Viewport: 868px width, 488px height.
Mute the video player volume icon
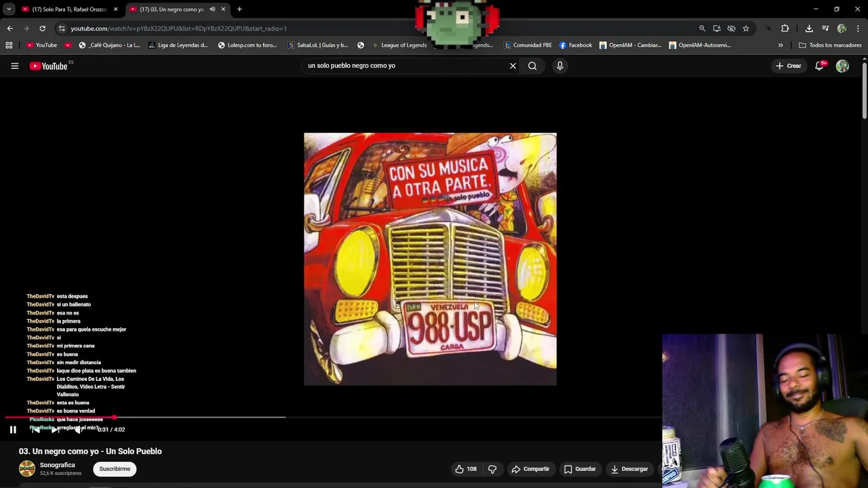point(77,429)
